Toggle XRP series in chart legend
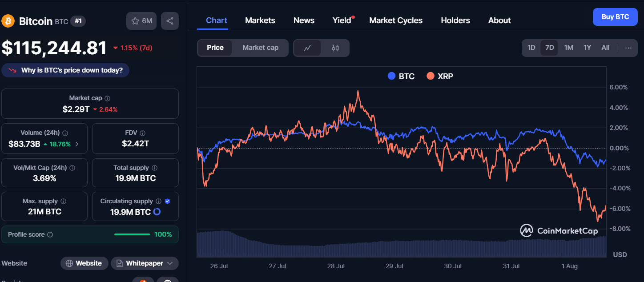 pos(440,76)
